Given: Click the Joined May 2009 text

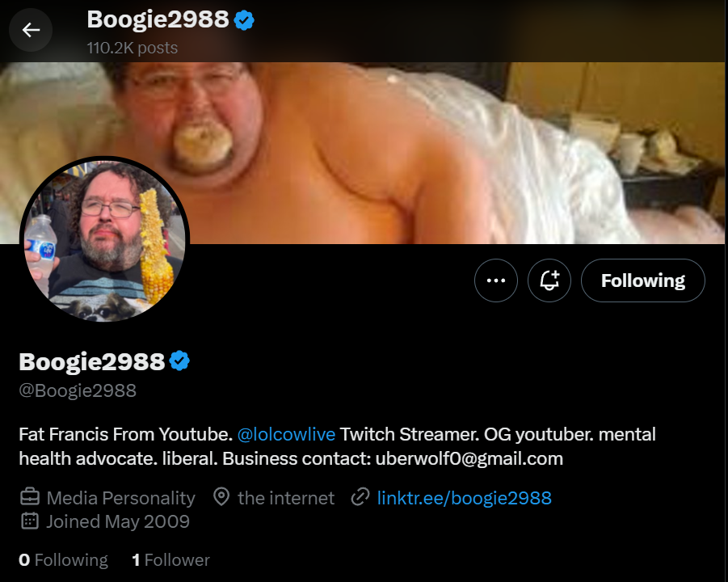Looking at the screenshot, I should tap(118, 521).
